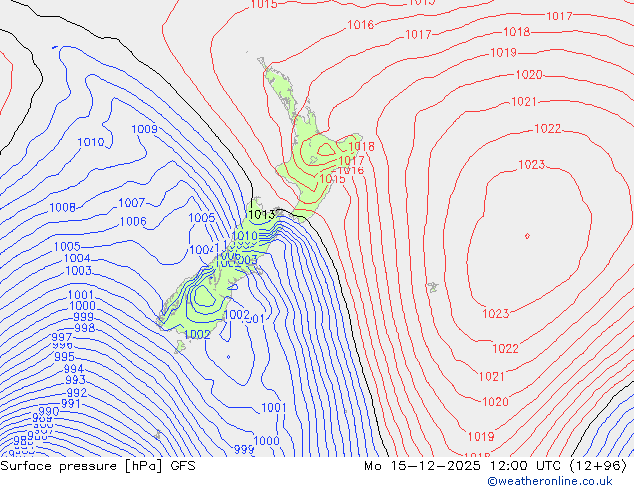
Task: Click the blue 998 isobar label
Action: 85,328
